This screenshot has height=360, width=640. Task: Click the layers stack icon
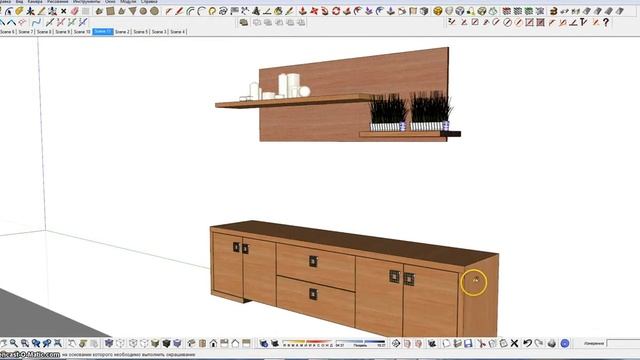pos(244,22)
